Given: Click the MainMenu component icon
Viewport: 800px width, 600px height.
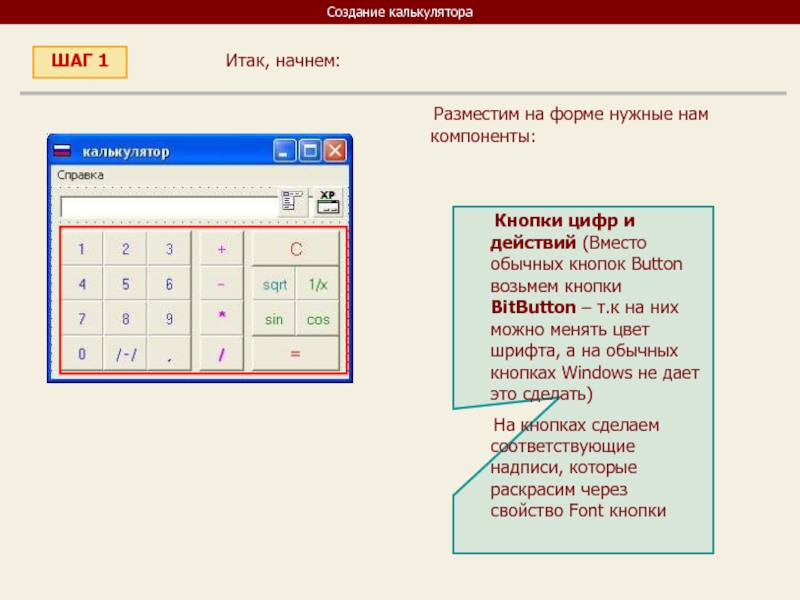Looking at the screenshot, I should point(293,202).
